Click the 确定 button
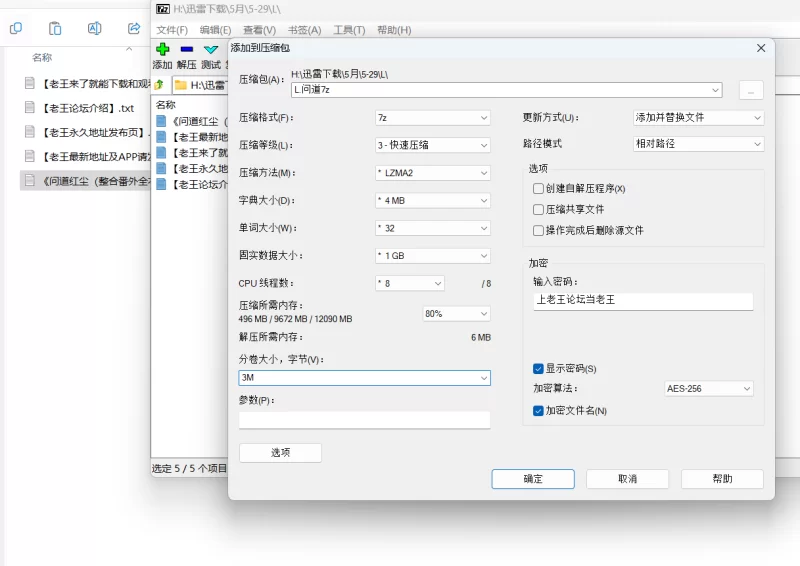The image size is (800, 566). 533,479
